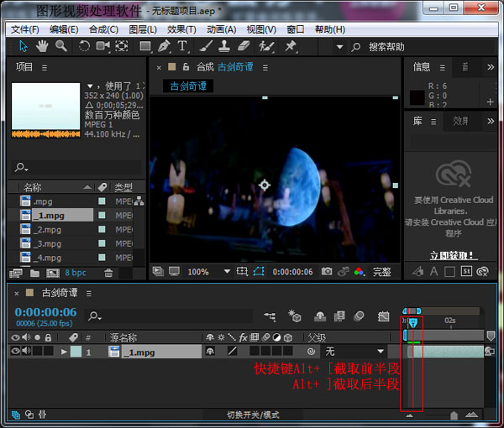This screenshot has height=428, width=504.
Task: Click 切换开关/模式 button
Action: (x=253, y=415)
